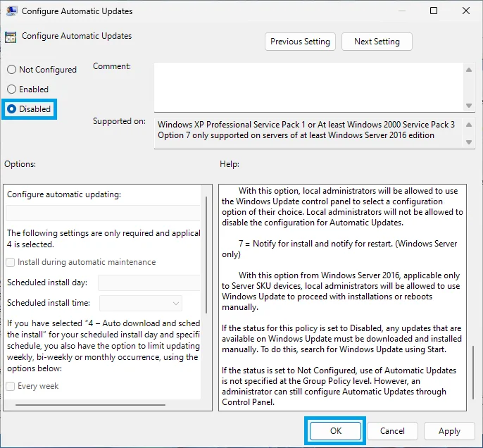483x448 pixels.
Task: Click the Comment box scroll down arrow
Action: coord(470,106)
